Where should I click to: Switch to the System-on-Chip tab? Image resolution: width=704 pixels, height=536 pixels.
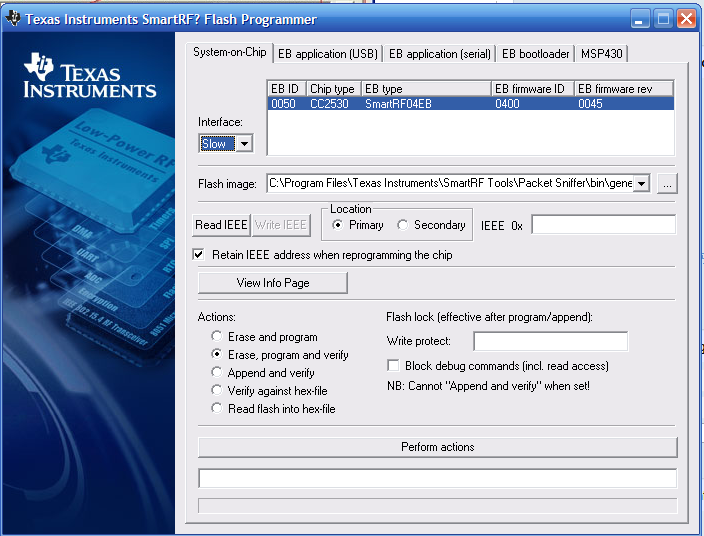pyautogui.click(x=229, y=53)
